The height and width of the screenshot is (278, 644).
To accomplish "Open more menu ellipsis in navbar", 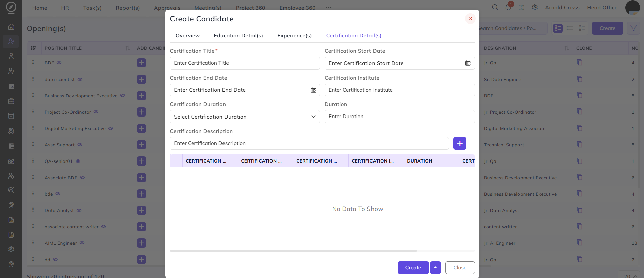I will tap(328, 8).
